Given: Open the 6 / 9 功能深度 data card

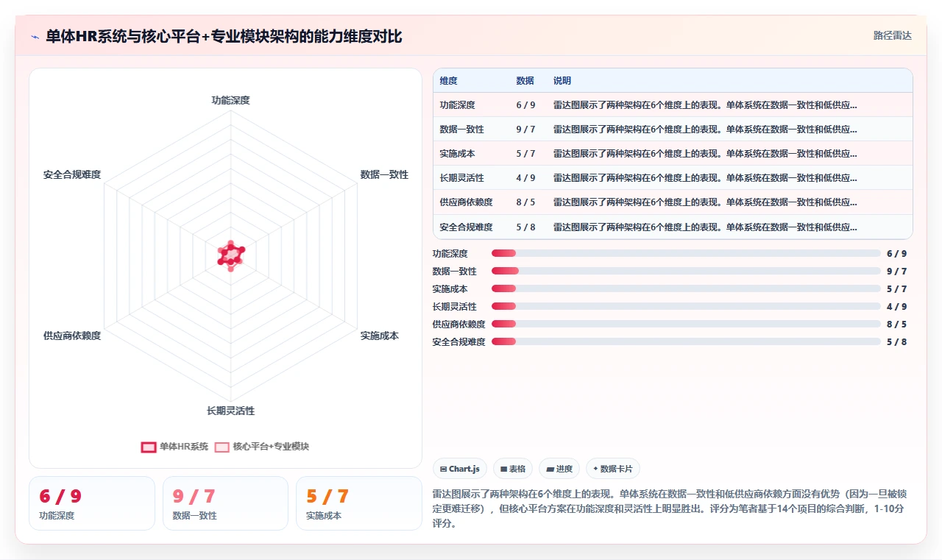Looking at the screenshot, I should pyautogui.click(x=92, y=503).
